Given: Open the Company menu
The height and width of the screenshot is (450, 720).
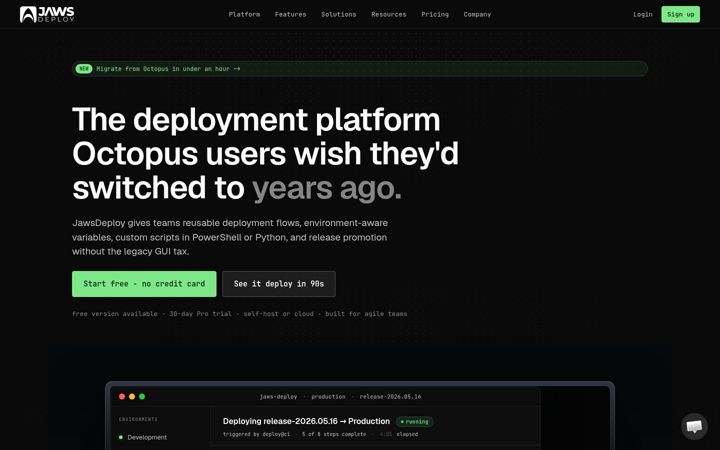Looking at the screenshot, I should pos(477,14).
